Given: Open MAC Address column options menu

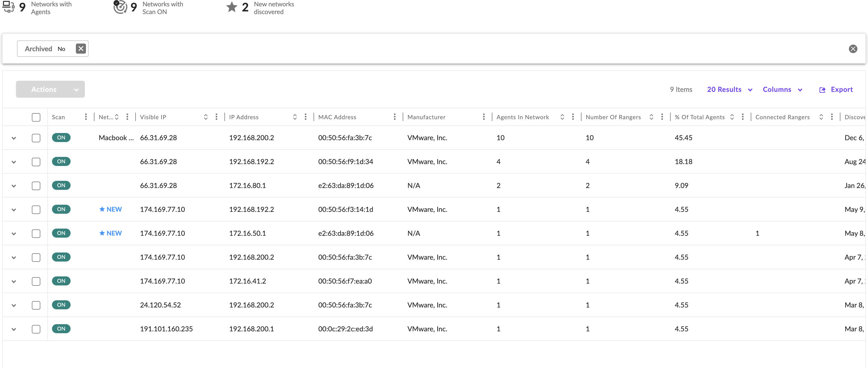Looking at the screenshot, I should (x=394, y=117).
